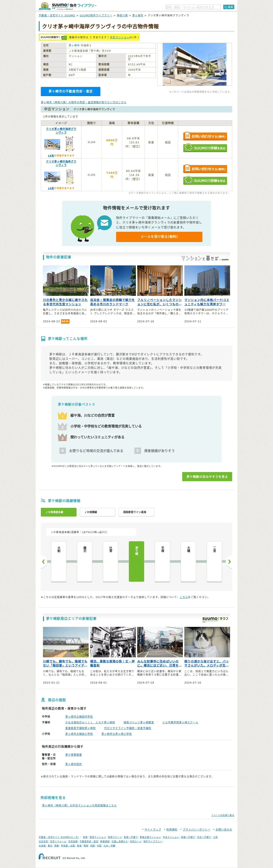Screen dimensions: 273x868
Task: Open みんな妙蓮寺に住めばいいのに article link
Action: [159, 663]
